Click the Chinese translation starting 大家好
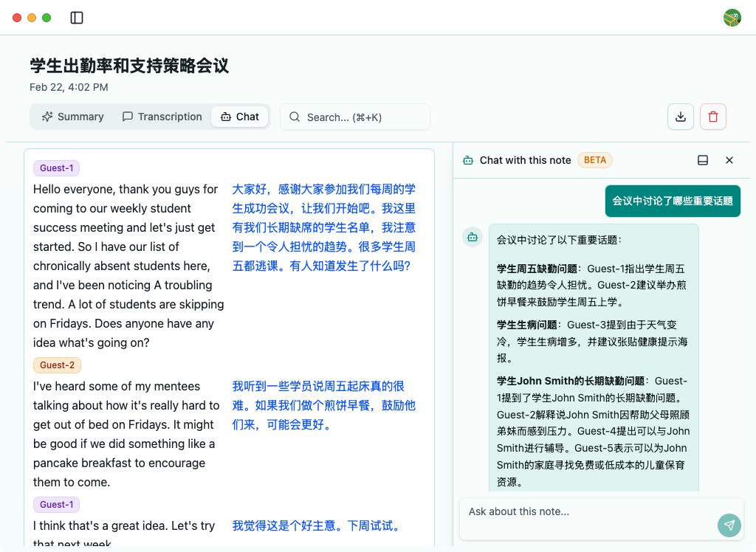Screen dimensions: 756x552 click(324, 227)
